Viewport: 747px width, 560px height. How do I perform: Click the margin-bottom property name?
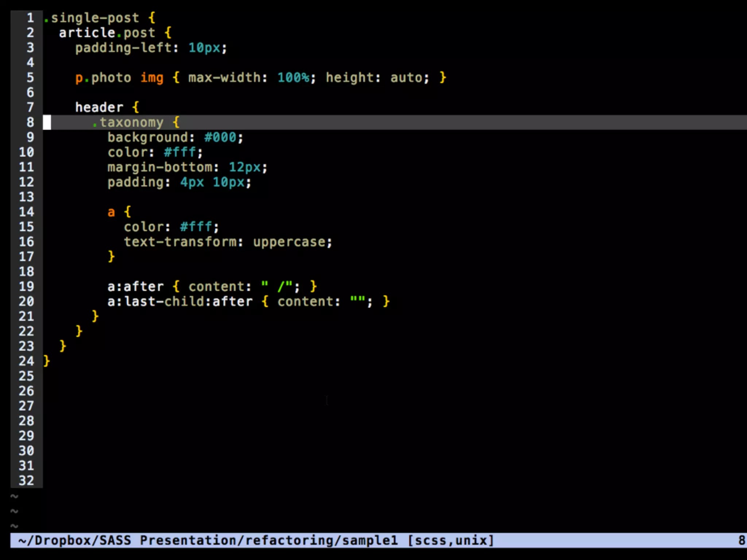point(160,167)
